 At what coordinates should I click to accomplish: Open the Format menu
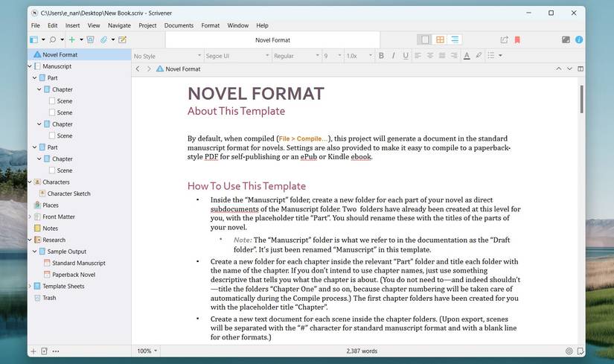[x=210, y=25]
